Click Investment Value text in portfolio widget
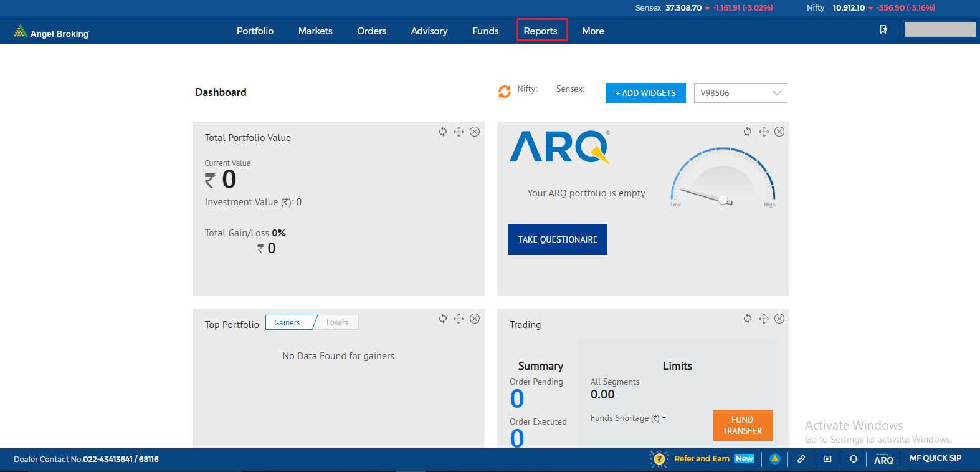The width and height of the screenshot is (980, 472). (x=253, y=202)
